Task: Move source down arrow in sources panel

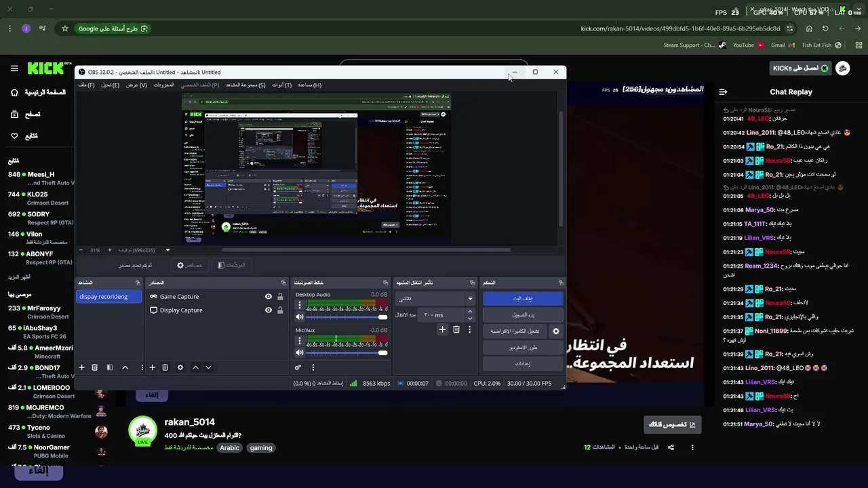Action: click(208, 367)
